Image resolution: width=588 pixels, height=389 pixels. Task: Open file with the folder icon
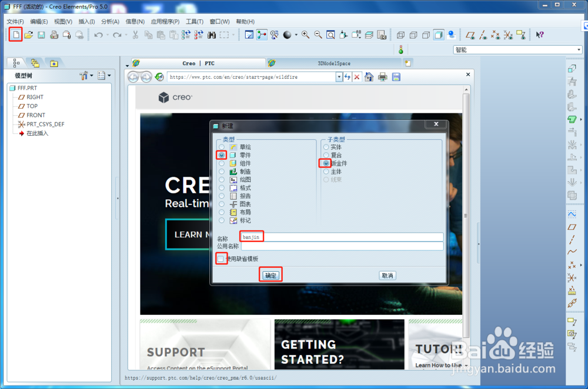click(x=28, y=35)
